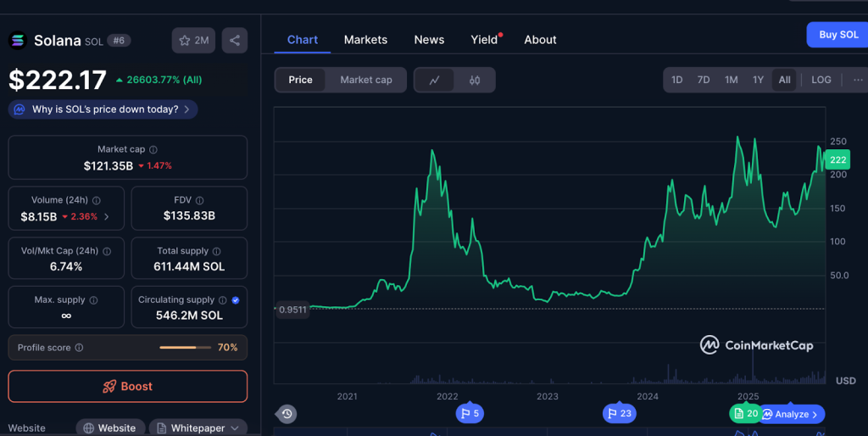868x436 pixels.
Task: Toggle chart to Market cap view
Action: 366,80
